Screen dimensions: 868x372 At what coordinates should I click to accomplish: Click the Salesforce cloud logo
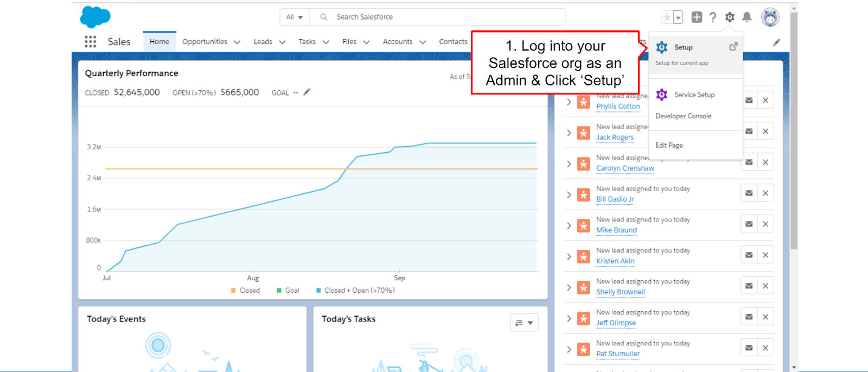(95, 17)
